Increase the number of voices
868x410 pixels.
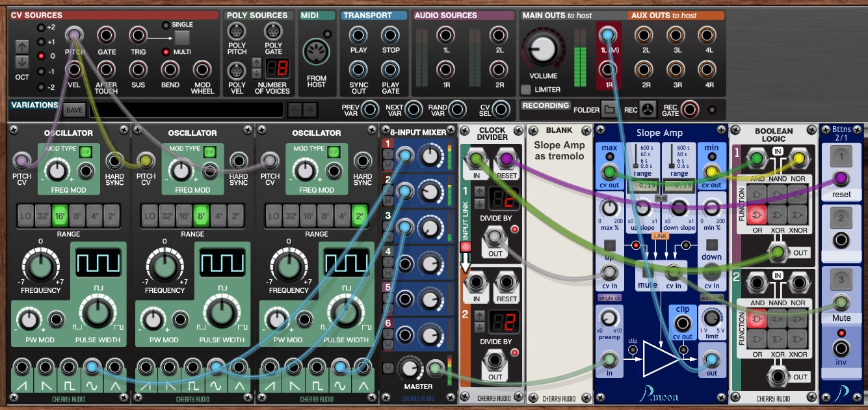(x=257, y=63)
